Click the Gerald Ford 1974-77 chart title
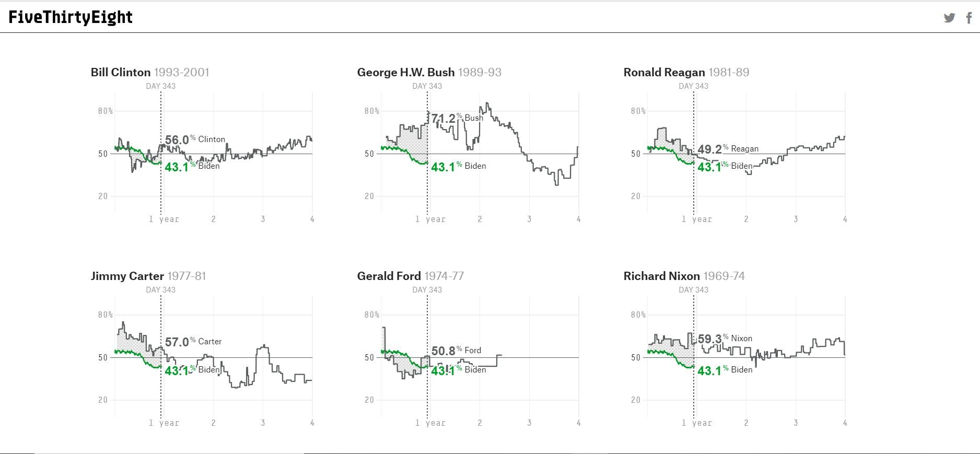This screenshot has width=980, height=454. 410,276
